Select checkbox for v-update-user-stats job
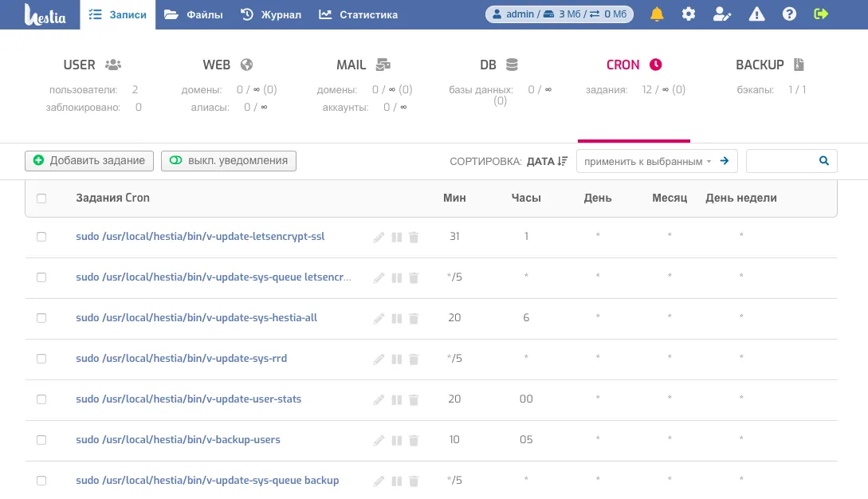The height and width of the screenshot is (499, 868). click(41, 399)
